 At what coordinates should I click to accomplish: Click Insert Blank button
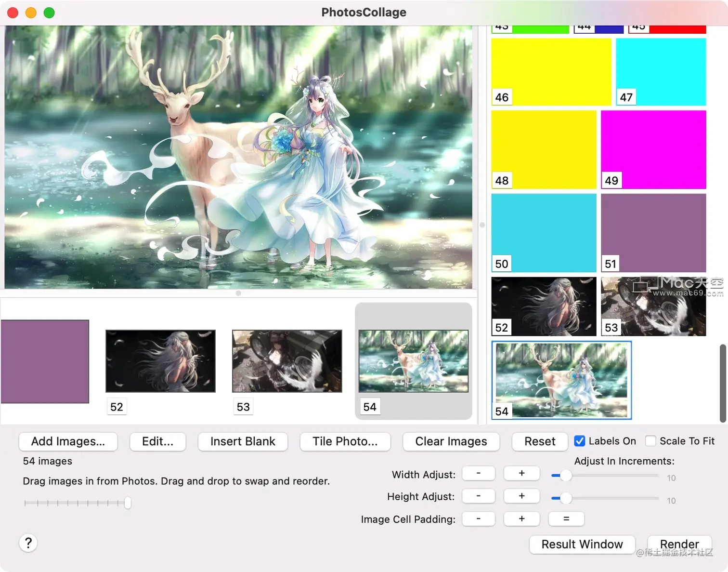[243, 441]
